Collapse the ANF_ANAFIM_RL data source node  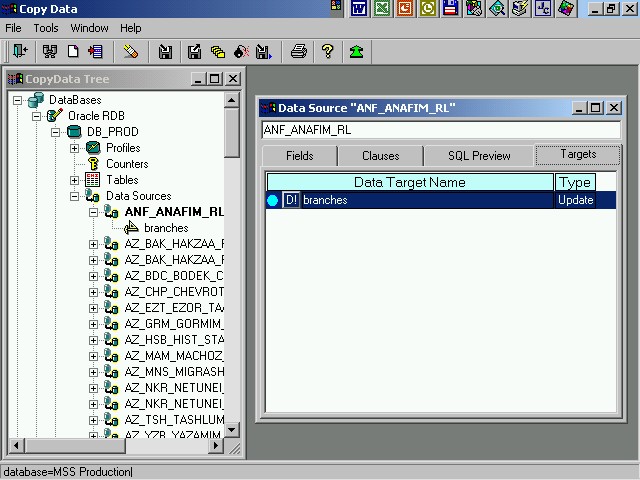(93, 212)
